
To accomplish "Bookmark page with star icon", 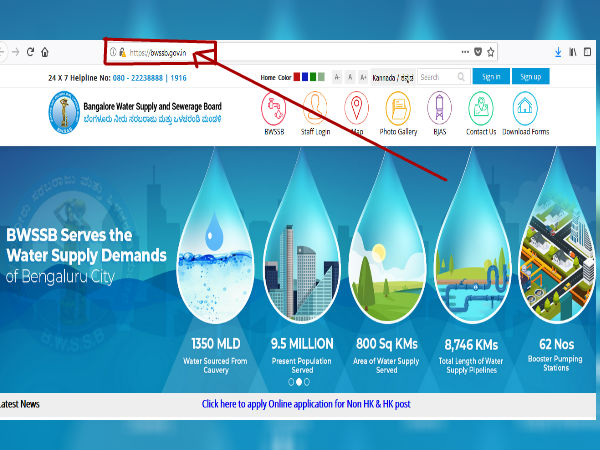I will [x=491, y=52].
